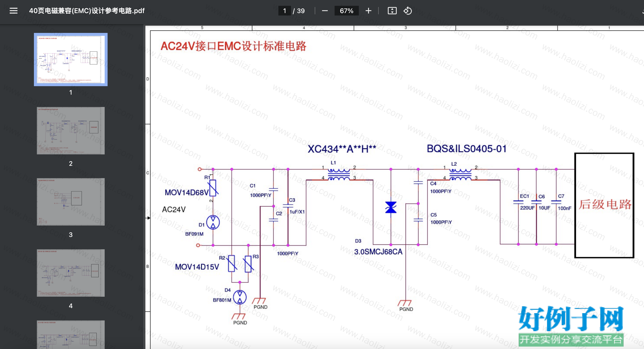
Task: Select the XC434**A**H** part label
Action: 342,149
